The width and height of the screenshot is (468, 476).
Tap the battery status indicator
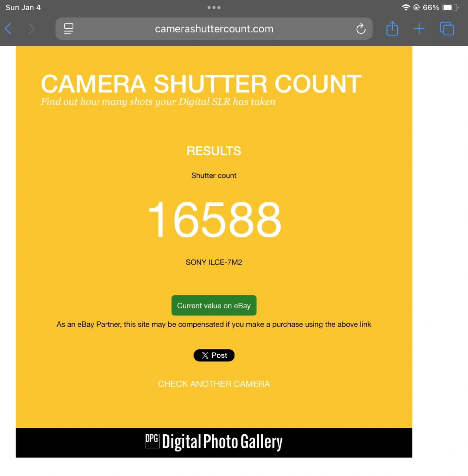(450, 8)
